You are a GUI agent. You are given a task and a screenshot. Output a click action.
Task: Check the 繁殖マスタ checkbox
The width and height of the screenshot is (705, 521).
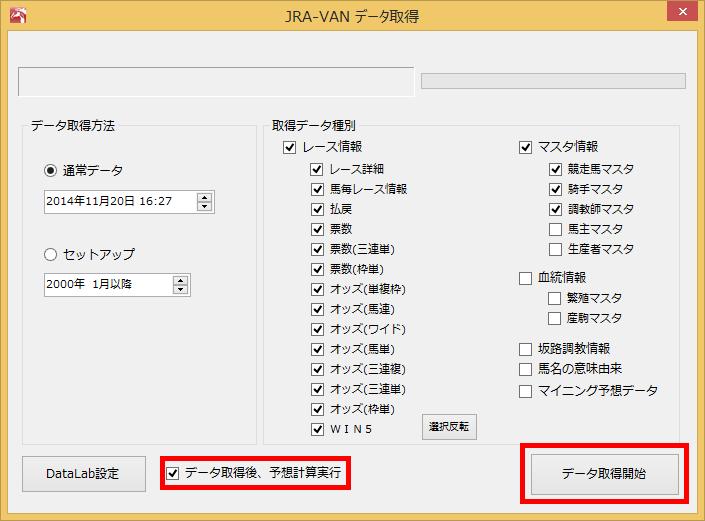click(x=554, y=298)
